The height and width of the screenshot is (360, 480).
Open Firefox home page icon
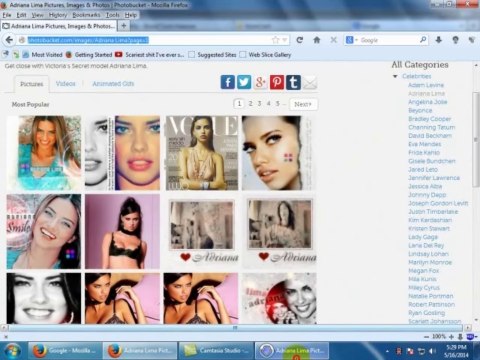click(x=317, y=40)
